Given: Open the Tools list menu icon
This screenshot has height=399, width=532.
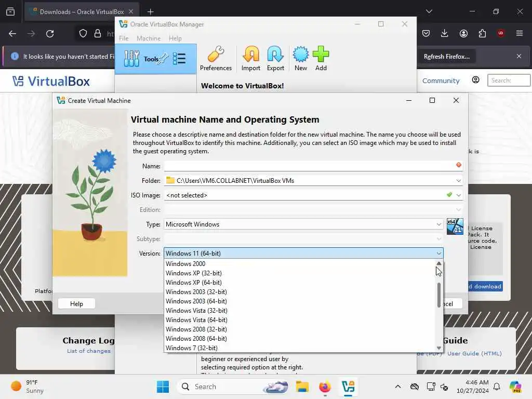Looking at the screenshot, I should pos(179,59).
